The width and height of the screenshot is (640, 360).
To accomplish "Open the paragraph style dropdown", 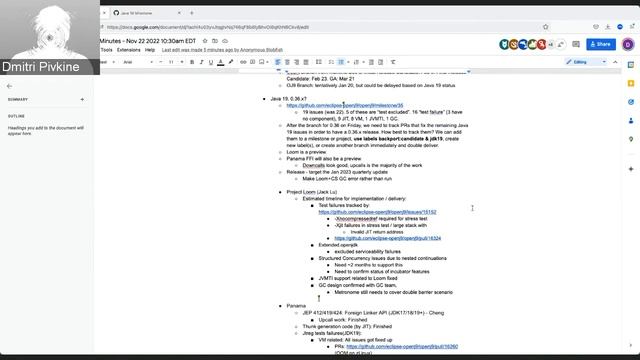I will 108,62.
